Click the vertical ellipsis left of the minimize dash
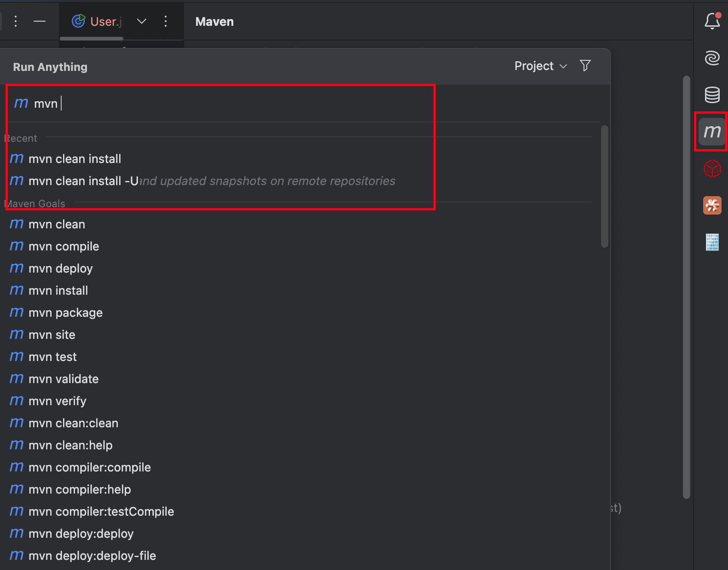 [16, 21]
